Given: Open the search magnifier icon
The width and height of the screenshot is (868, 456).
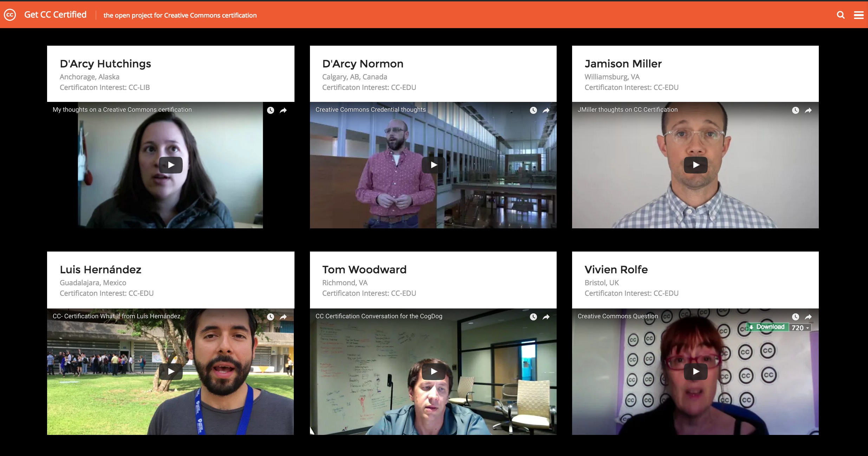Looking at the screenshot, I should 841,15.
